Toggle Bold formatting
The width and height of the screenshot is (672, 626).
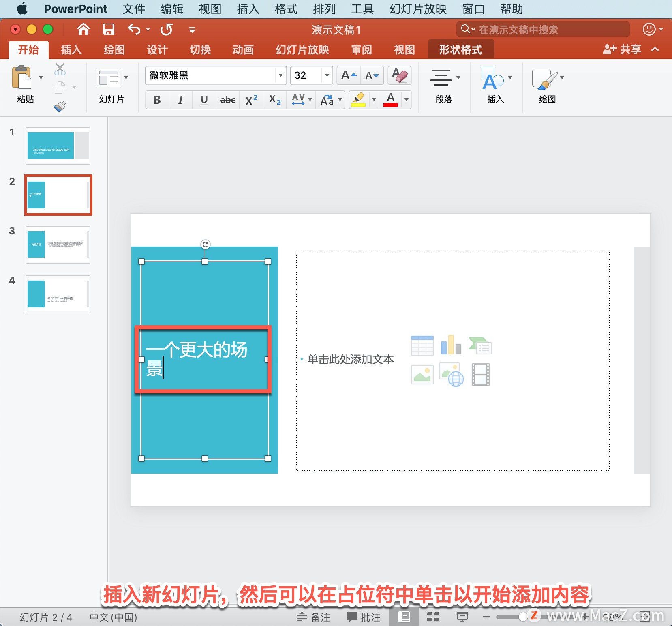point(157,100)
